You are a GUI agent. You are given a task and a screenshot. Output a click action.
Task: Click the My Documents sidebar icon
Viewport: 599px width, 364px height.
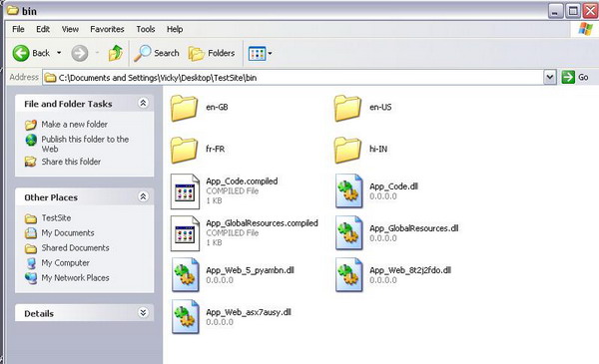31,233
